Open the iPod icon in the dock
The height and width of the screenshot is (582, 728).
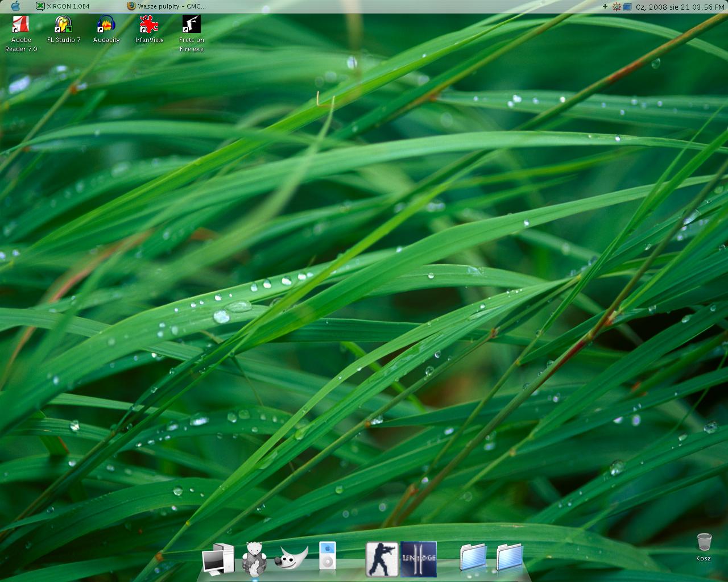pyautogui.click(x=327, y=556)
